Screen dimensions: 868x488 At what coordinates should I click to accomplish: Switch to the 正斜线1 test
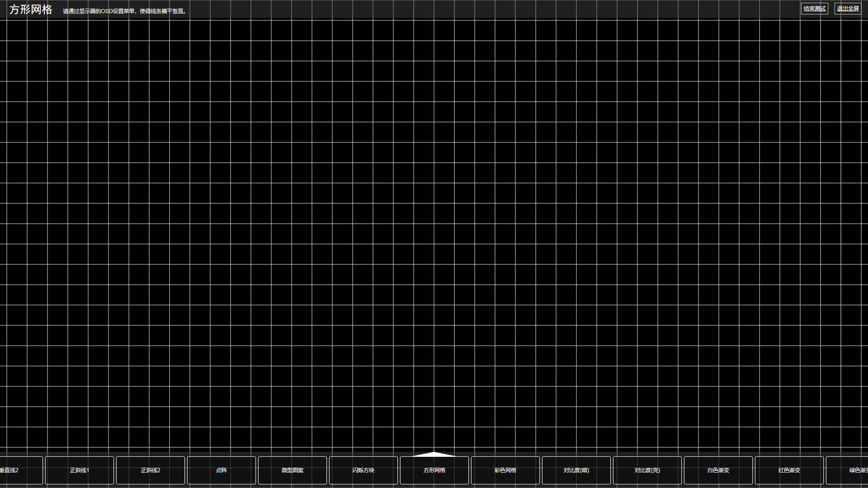[80, 470]
